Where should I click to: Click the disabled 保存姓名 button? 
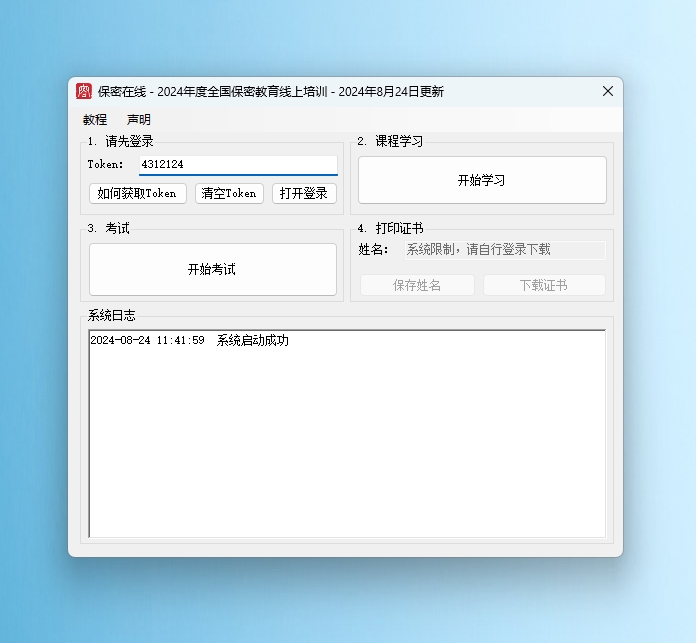(417, 285)
